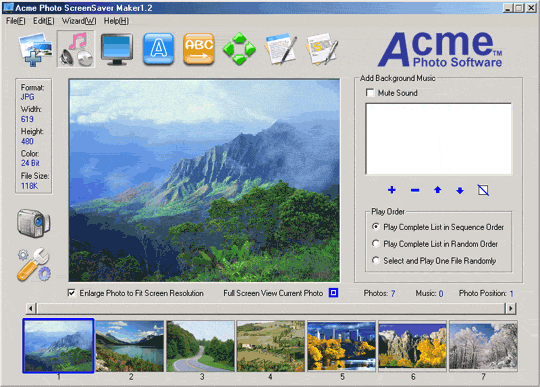The height and width of the screenshot is (387, 540).
Task: Click the large photo preview image
Action: (x=204, y=180)
